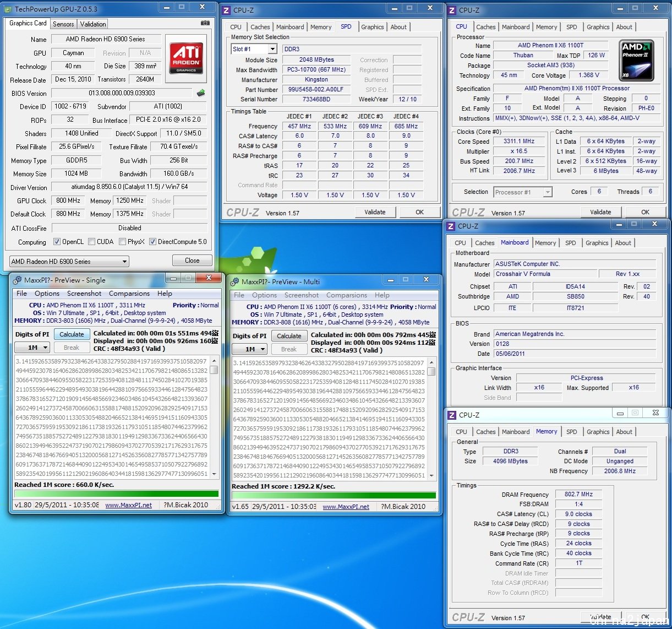Open the SPD tab in the CPU-Z Memory window
Viewport: 672px width, 629px height.
coord(572,432)
